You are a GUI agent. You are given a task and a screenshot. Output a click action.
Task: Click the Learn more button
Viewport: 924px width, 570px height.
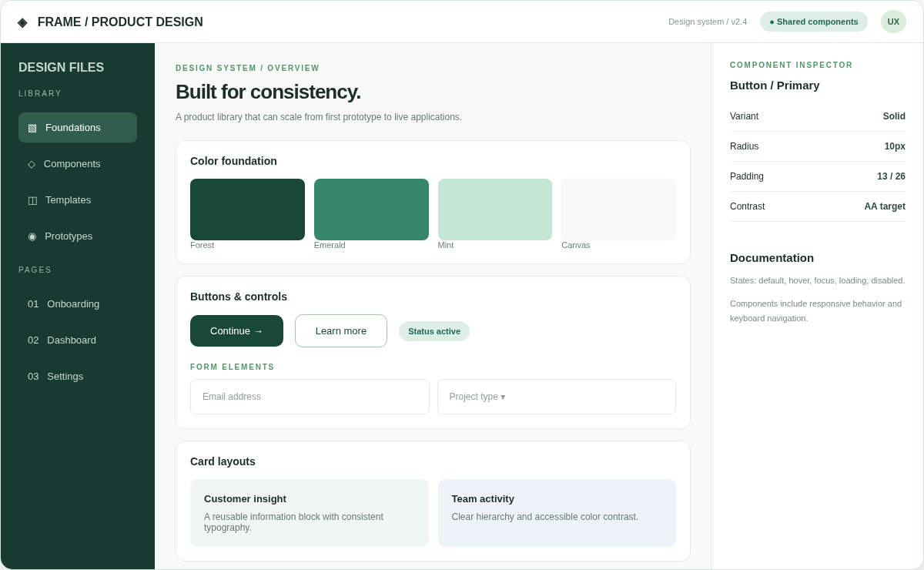pos(341,331)
